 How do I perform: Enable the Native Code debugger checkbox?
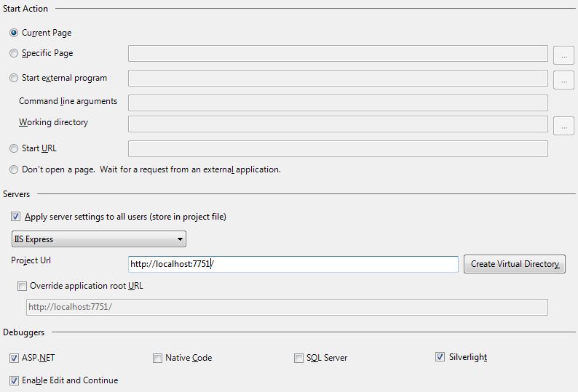[x=157, y=358]
